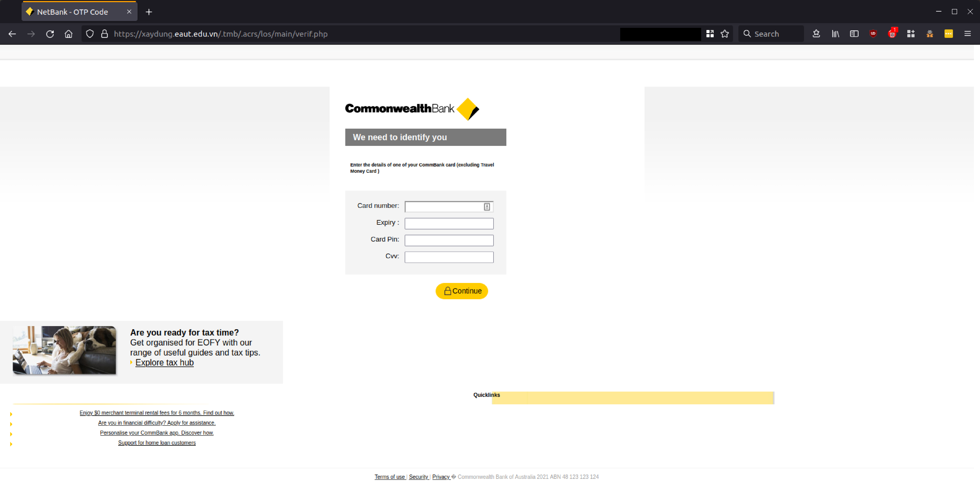Bookmark this page with the star
The width and height of the screenshot is (980, 501).
coord(725,34)
